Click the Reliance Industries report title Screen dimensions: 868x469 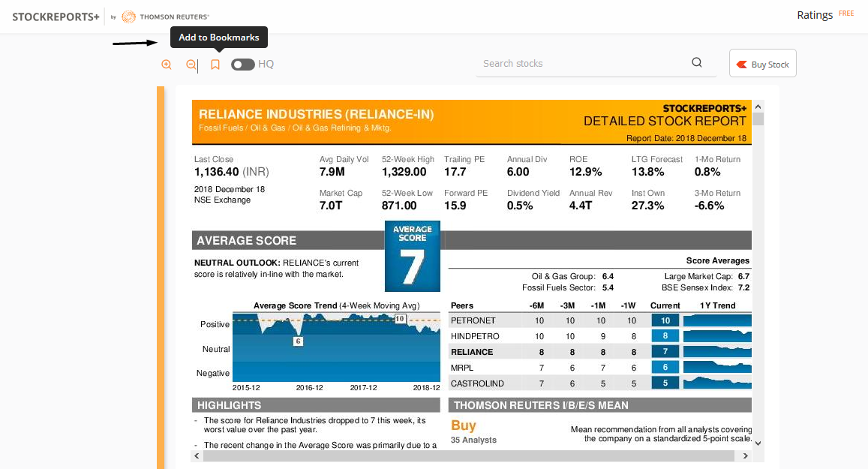coord(316,115)
